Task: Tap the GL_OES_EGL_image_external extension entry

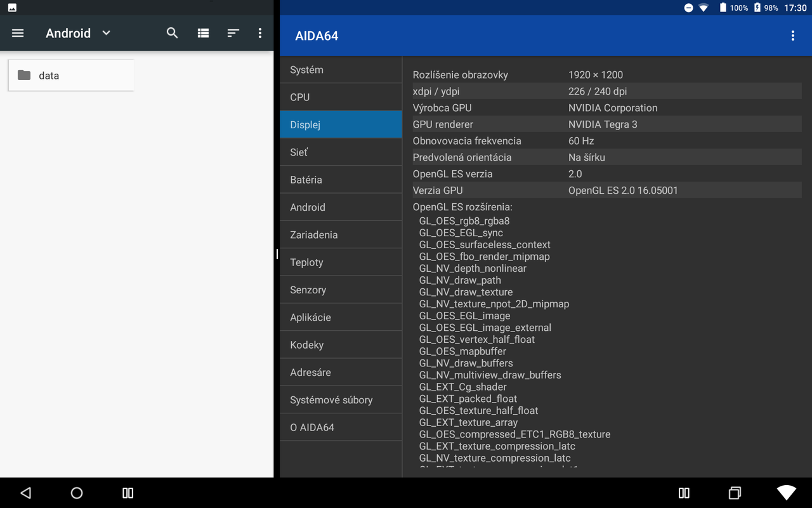Action: pyautogui.click(x=485, y=328)
